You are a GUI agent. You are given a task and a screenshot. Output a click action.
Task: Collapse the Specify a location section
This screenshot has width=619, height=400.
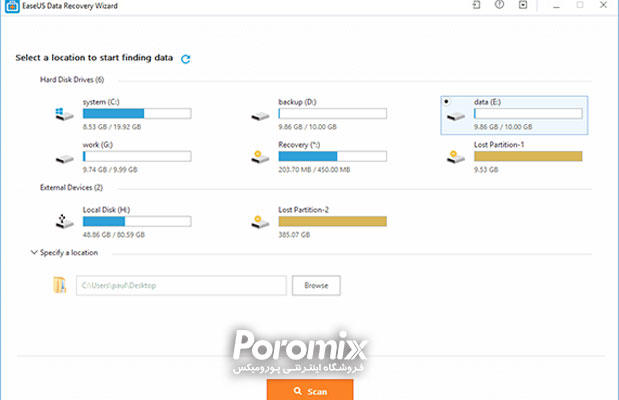33,253
